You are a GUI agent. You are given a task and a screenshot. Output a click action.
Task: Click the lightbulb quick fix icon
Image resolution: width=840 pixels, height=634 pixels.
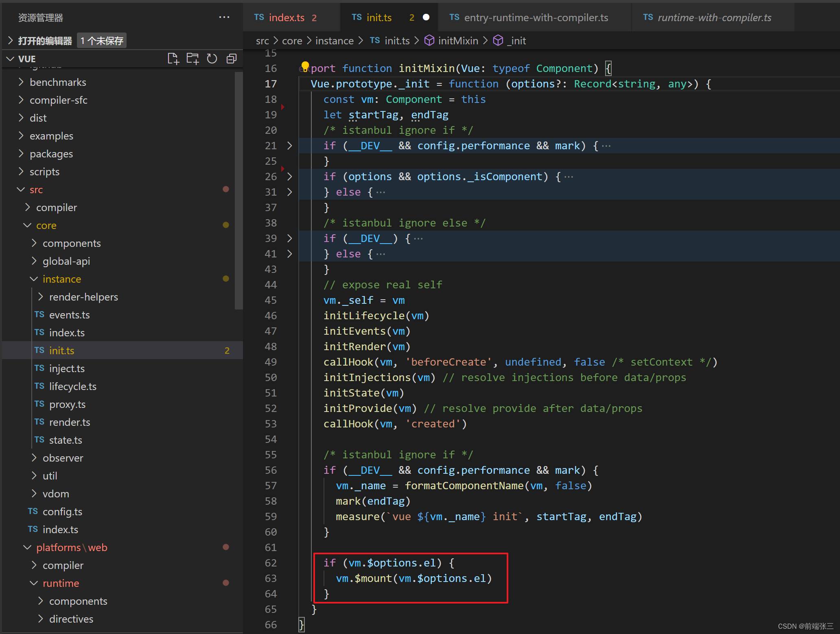(x=305, y=66)
